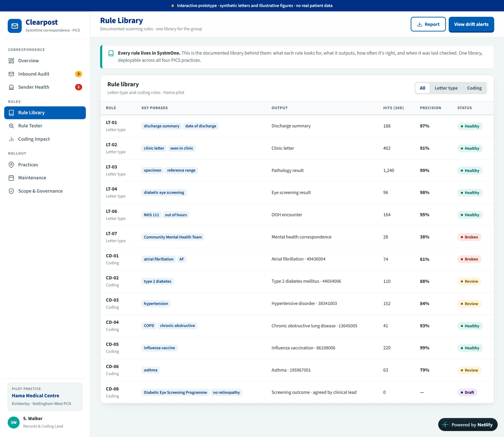
Task: Click the download icon in Report button
Action: click(420, 24)
